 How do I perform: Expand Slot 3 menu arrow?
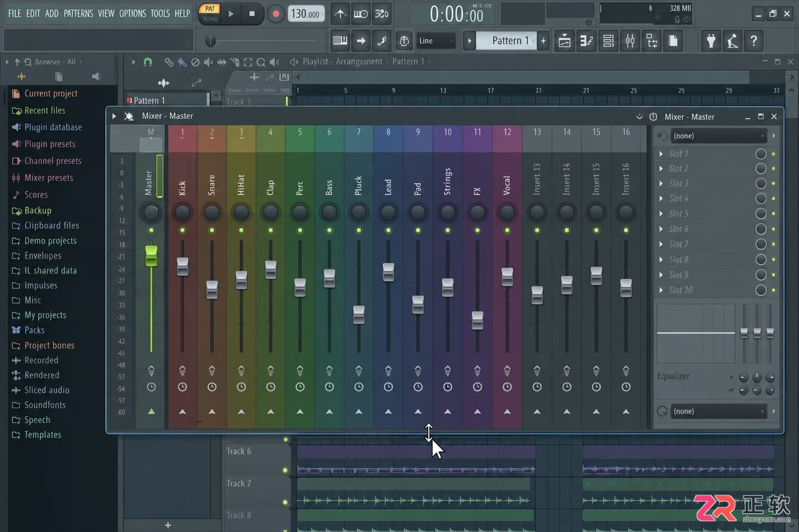(x=661, y=184)
